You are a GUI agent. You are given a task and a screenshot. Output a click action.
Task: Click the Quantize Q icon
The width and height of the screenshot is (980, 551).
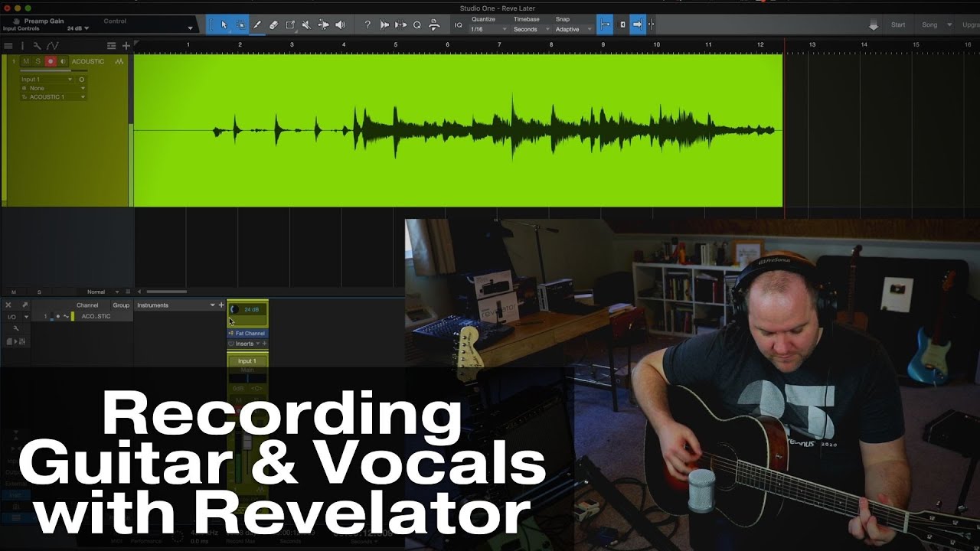pyautogui.click(x=417, y=24)
